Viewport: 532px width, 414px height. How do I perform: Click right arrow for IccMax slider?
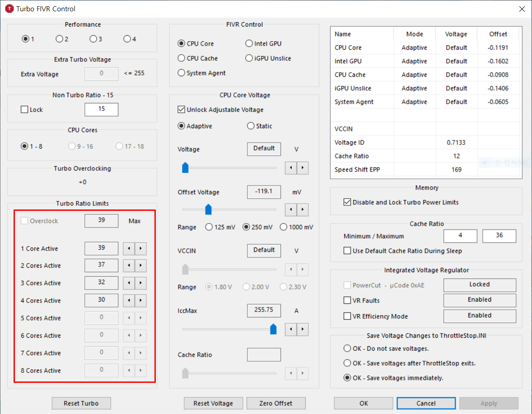tap(303, 329)
